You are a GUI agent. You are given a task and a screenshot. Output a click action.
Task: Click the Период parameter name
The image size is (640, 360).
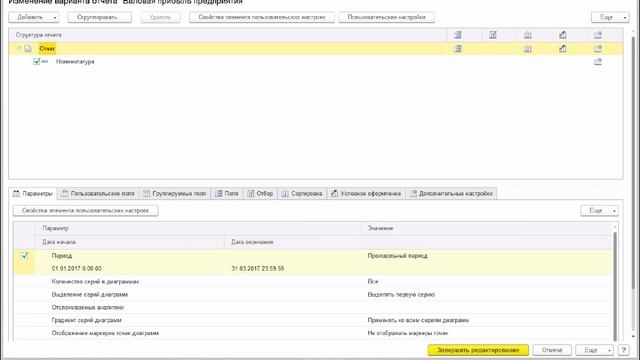click(x=62, y=256)
